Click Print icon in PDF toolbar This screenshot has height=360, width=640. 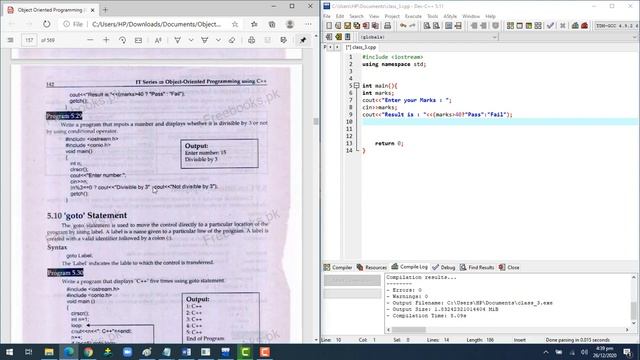click(x=251, y=40)
